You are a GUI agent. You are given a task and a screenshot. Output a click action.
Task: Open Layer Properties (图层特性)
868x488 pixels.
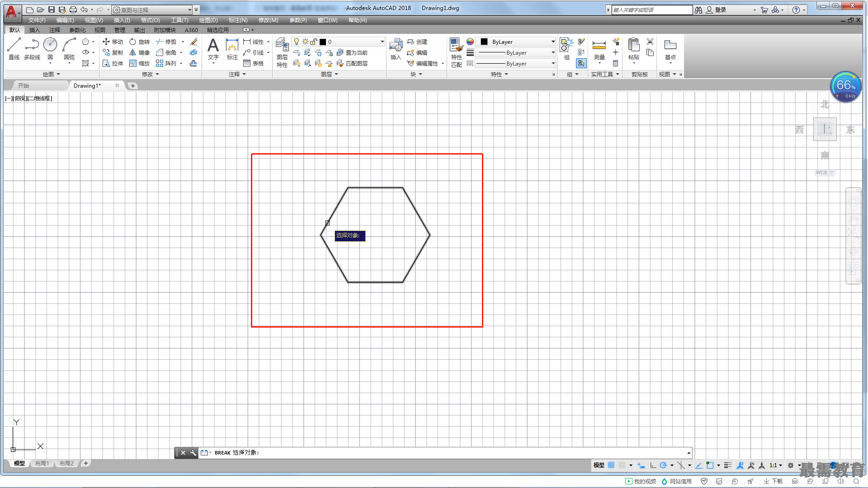[x=282, y=52]
